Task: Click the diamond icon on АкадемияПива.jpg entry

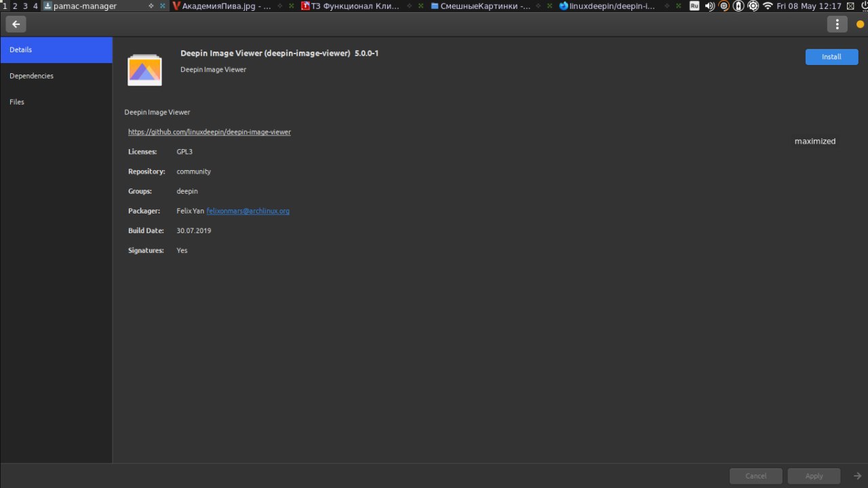Action: point(280,6)
